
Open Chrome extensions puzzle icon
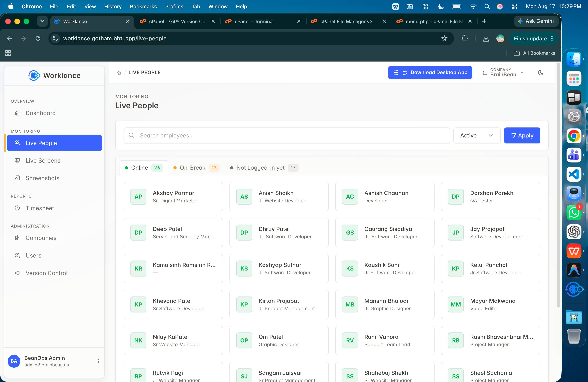click(464, 39)
